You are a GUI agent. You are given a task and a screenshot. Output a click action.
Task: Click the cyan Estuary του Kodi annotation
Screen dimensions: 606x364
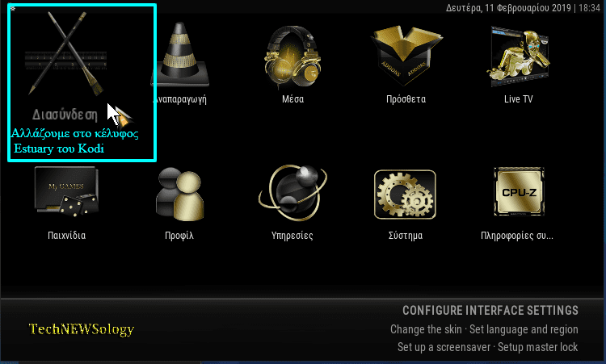59,149
